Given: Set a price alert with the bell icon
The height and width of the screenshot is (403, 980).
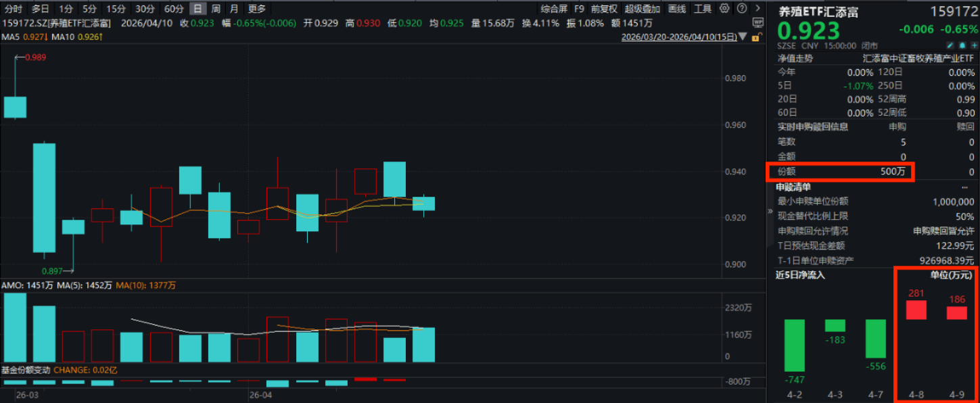Looking at the screenshot, I should 962,45.
